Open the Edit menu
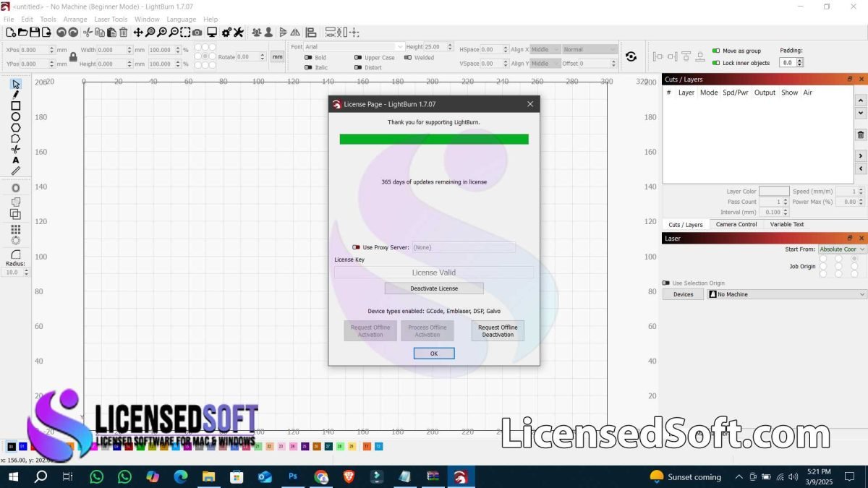 tap(27, 19)
